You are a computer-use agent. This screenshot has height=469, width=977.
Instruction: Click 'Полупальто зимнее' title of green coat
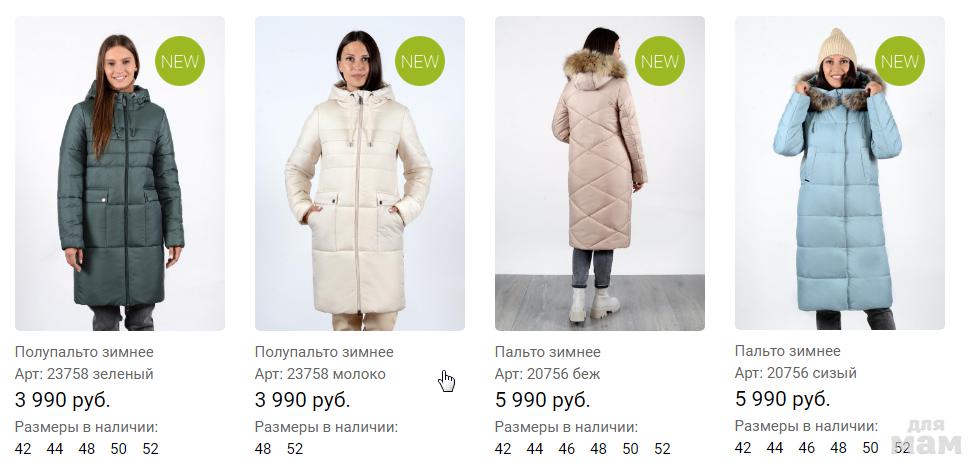(x=84, y=352)
